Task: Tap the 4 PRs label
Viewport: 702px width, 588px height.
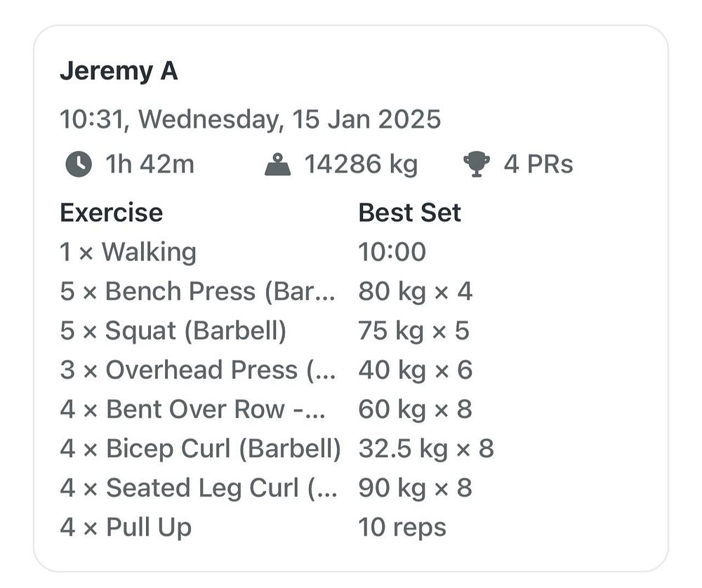Action: click(538, 165)
